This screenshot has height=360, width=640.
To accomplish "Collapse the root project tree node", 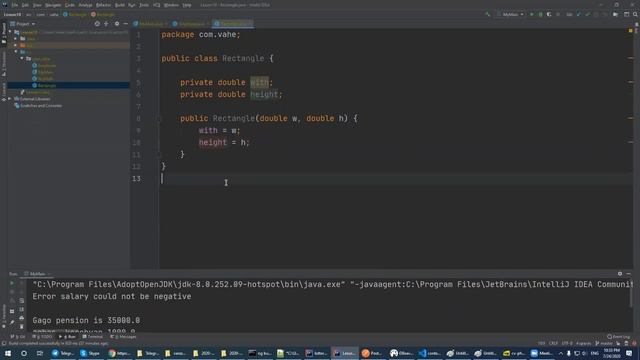I will (x=10, y=32).
